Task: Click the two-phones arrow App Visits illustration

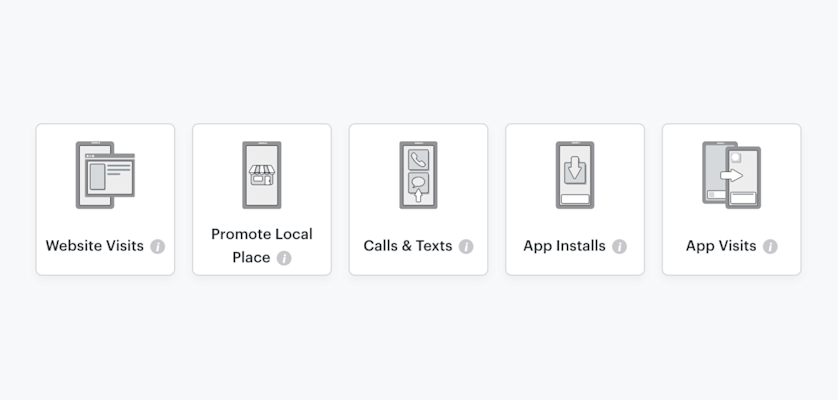Action: pyautogui.click(x=732, y=175)
